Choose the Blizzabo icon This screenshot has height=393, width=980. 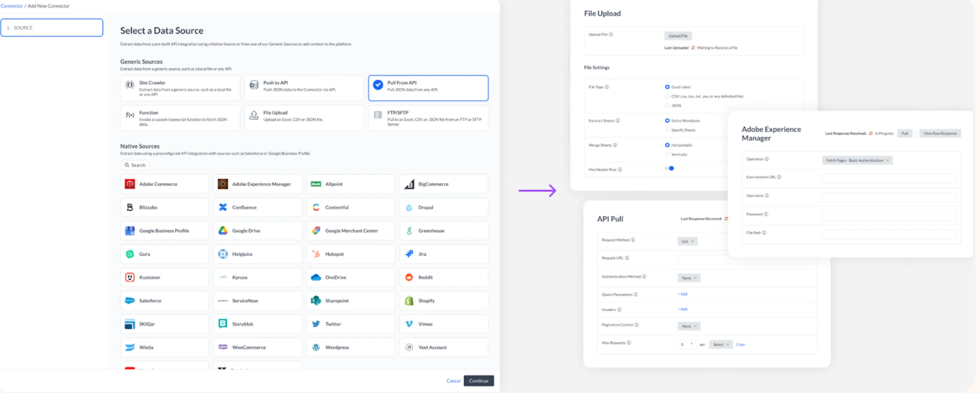(130, 208)
